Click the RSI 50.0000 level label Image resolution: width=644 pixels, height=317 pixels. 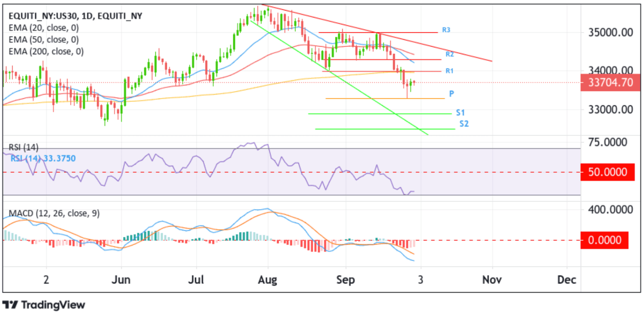[608, 172]
